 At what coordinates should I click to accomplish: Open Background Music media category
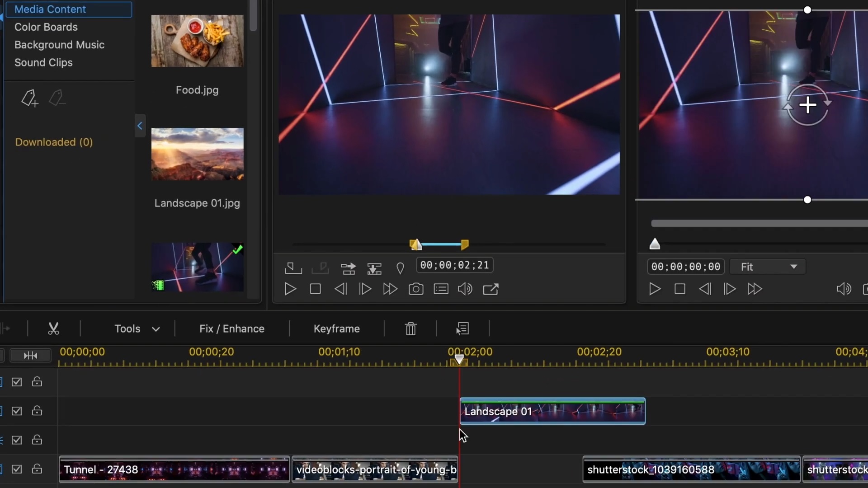(60, 45)
